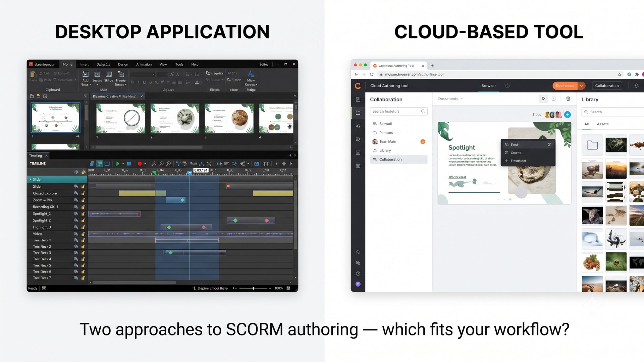Screen dimensions: 644x362
Task: Start recording with the red record button
Action: [140, 164]
